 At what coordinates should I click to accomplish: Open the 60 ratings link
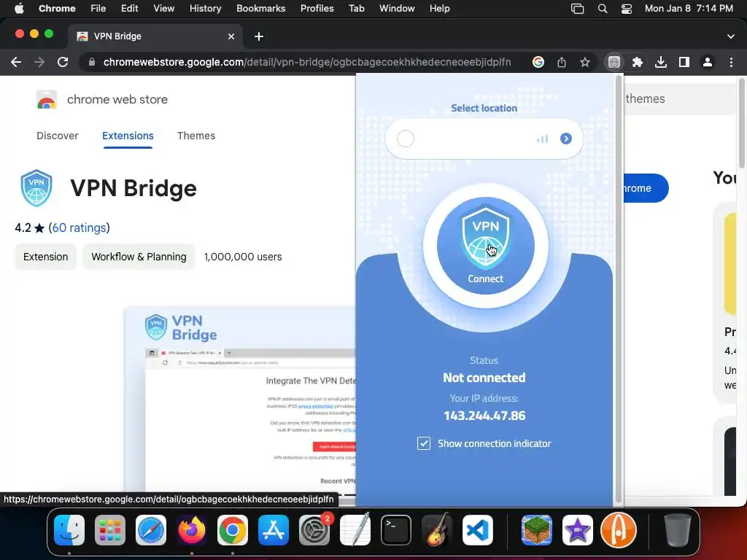click(79, 227)
